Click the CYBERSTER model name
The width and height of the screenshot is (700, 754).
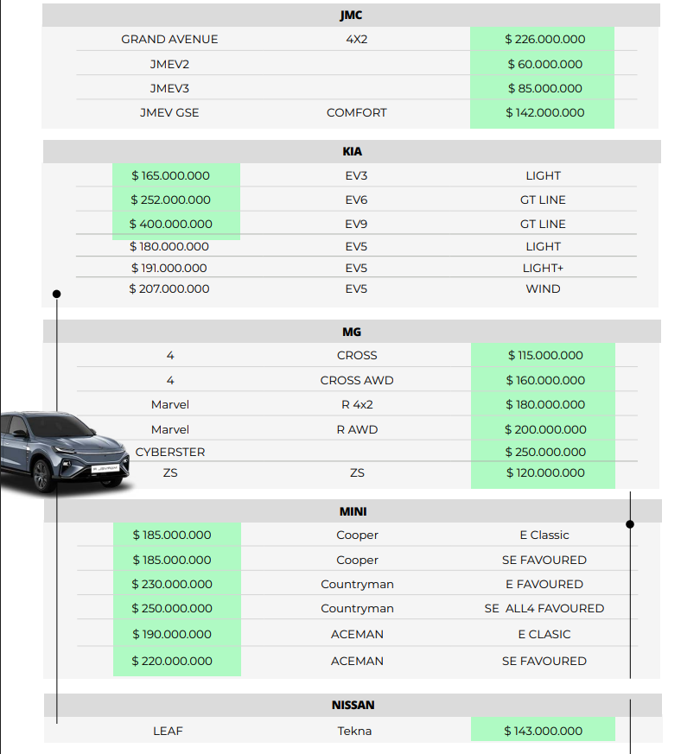coord(170,452)
